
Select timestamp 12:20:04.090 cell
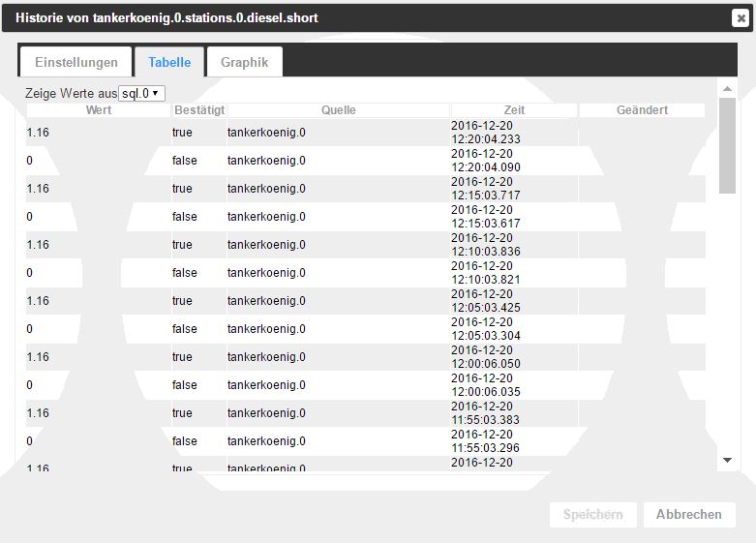tap(514, 161)
